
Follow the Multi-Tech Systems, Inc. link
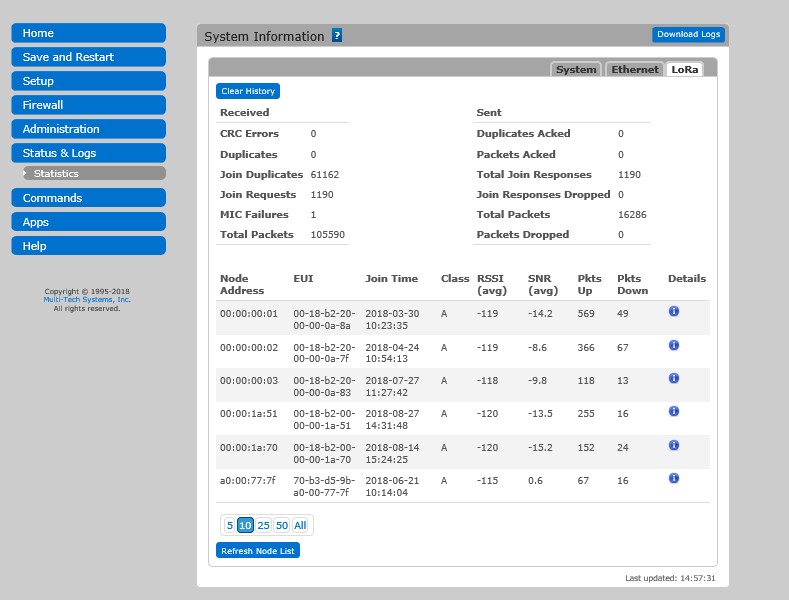87,300
